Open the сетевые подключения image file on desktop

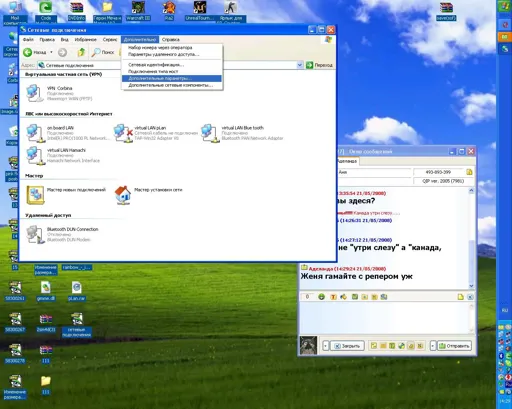coord(77,325)
